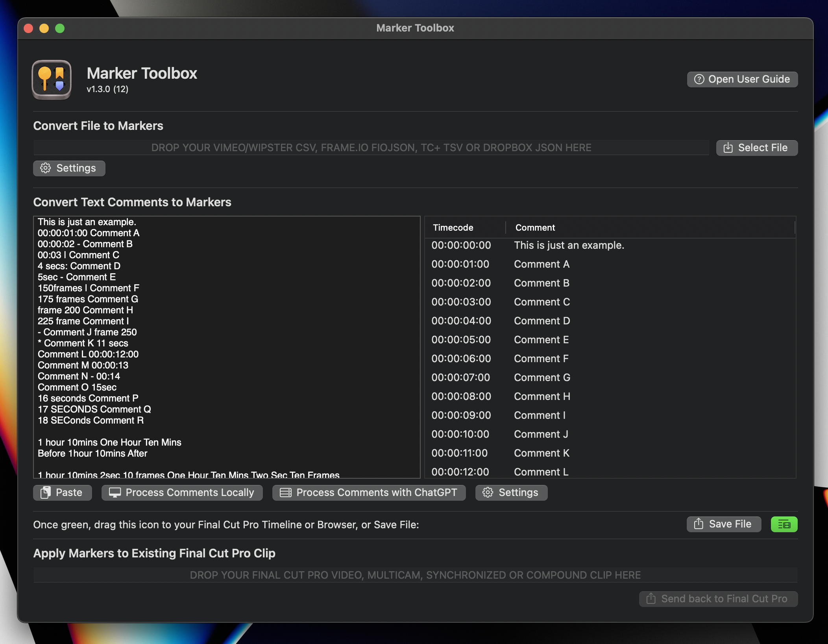
Task: Open the User Guide
Action: coord(742,79)
